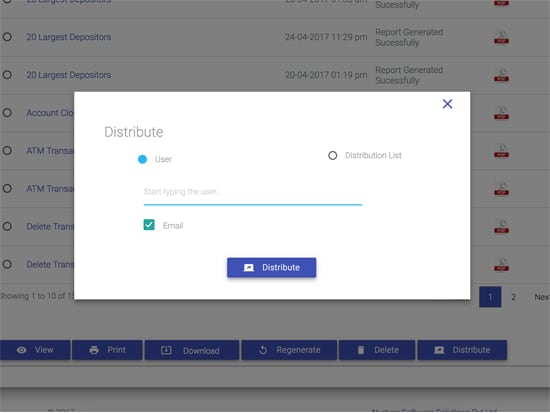Click the Download button
550x413 pixels.
point(192,350)
